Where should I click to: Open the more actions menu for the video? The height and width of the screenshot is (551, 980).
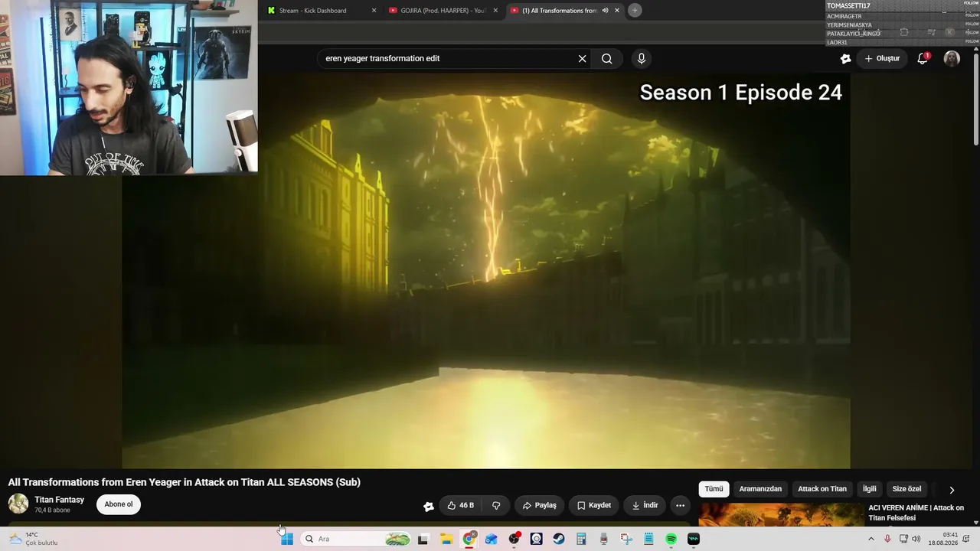[x=680, y=505]
